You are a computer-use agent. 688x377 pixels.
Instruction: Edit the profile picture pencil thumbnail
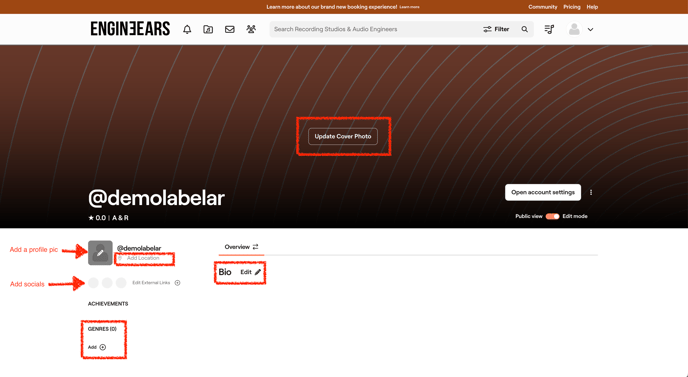100,253
